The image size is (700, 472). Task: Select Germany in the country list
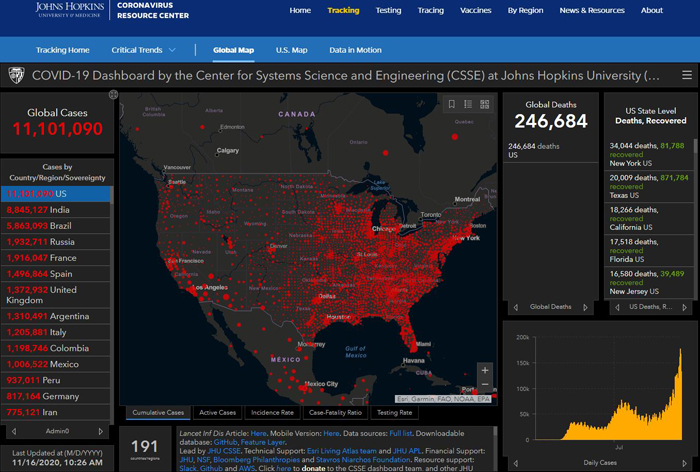click(55, 397)
